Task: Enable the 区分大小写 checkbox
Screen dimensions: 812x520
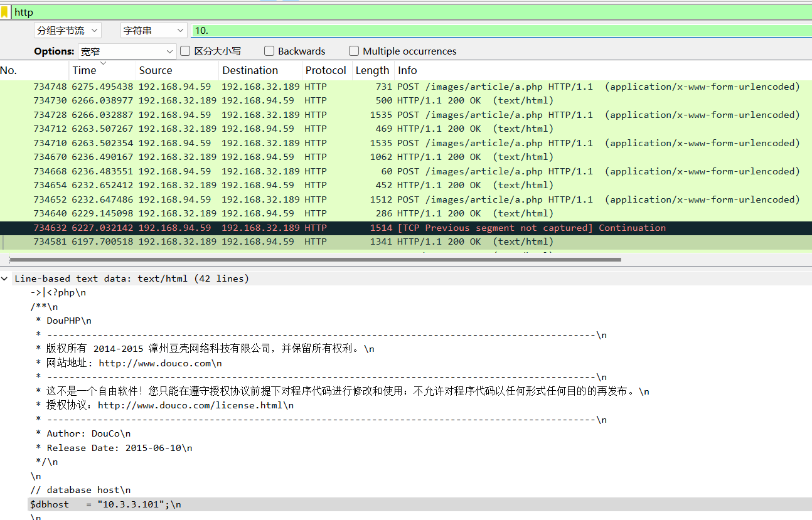Action: (184, 51)
